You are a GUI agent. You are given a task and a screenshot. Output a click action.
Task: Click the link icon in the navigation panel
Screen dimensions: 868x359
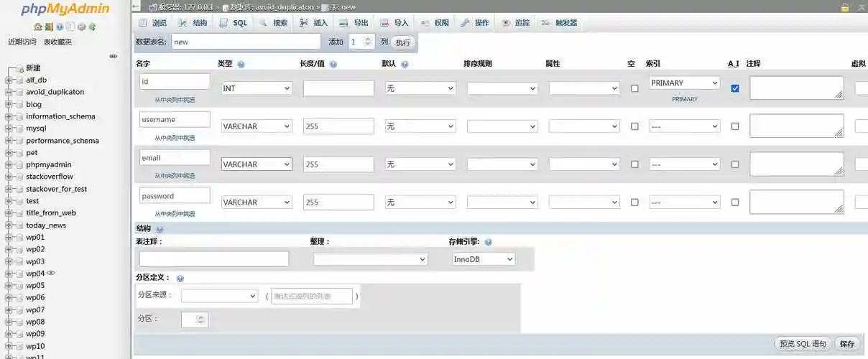pos(113,56)
